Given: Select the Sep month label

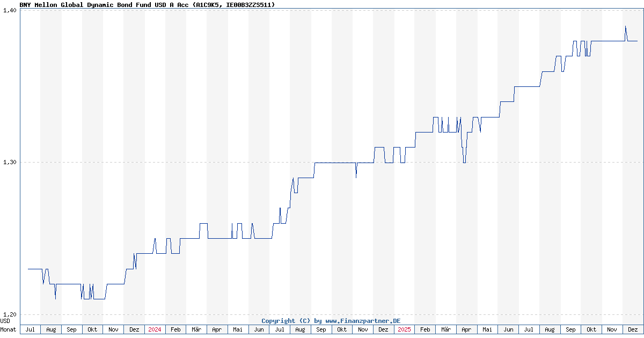Looking at the screenshot, I should [71, 329].
